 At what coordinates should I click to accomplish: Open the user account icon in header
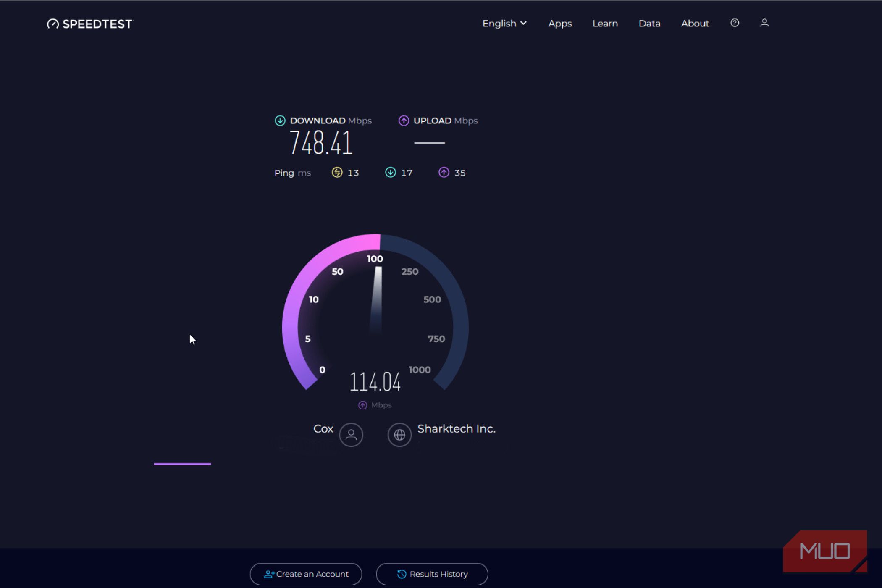coord(764,23)
